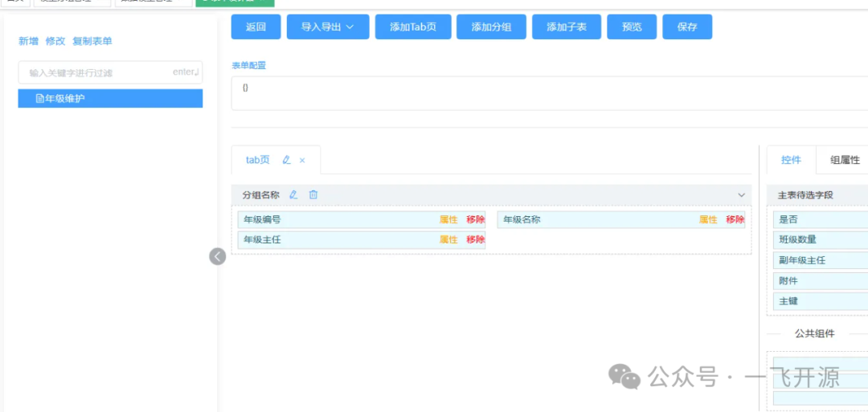Select the 附件 candidate field

coord(821,281)
